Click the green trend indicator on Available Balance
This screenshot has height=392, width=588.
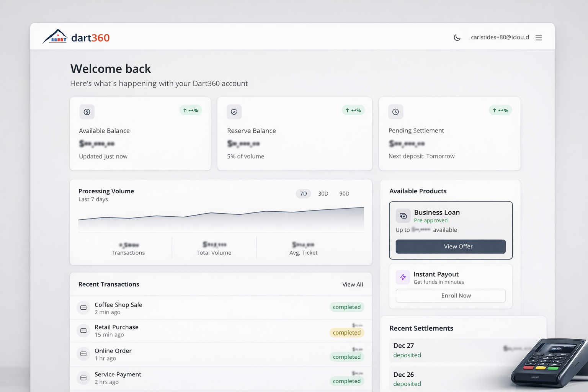click(190, 110)
